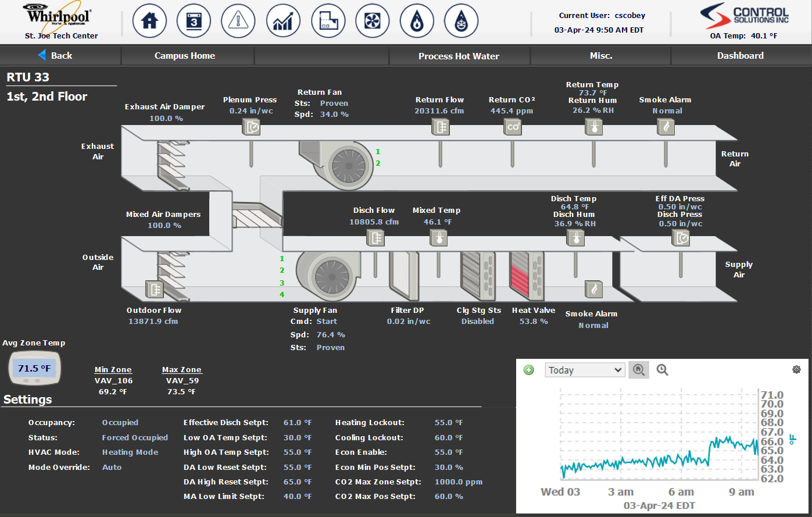Image resolution: width=812 pixels, height=517 pixels.
Task: Click the Disch Flow sensor icon
Action: pyautogui.click(x=375, y=237)
